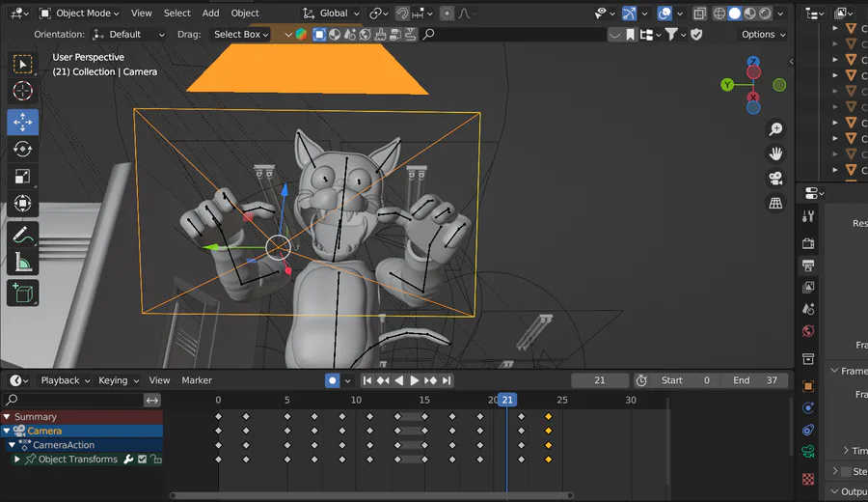Open the Playback dropdown
The image size is (868, 502).
pos(66,380)
